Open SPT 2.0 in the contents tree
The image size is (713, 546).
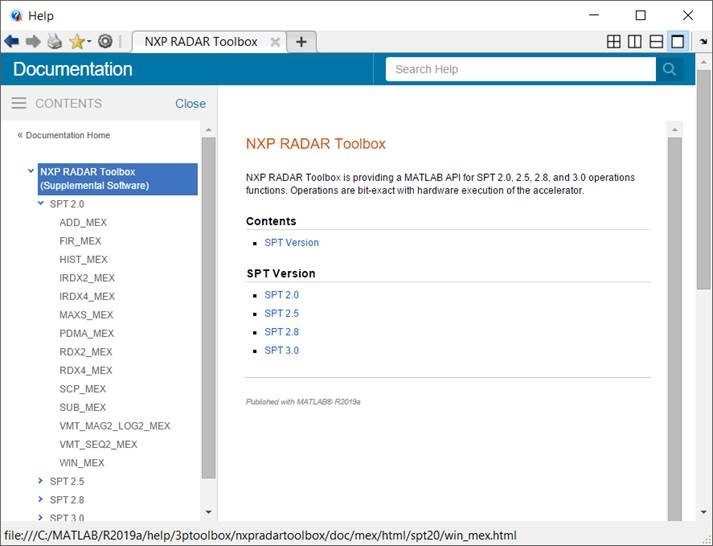67,204
